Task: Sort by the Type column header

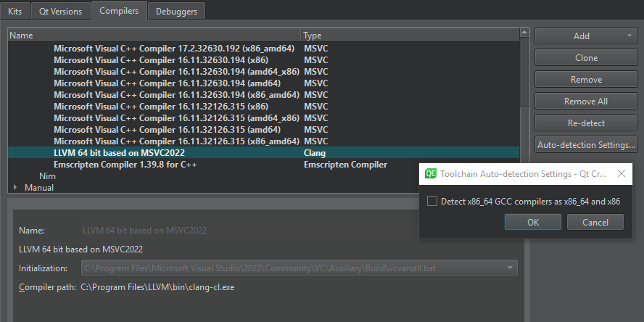Action: pyautogui.click(x=410, y=36)
